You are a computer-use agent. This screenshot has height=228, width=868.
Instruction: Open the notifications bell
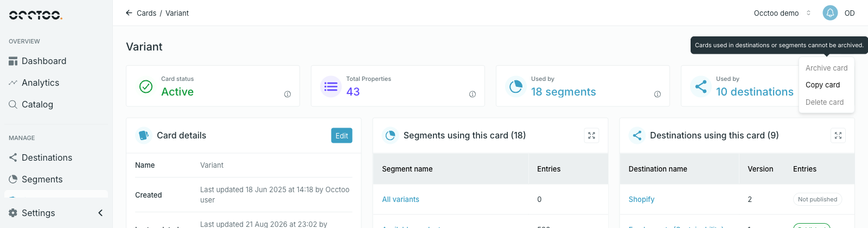(x=830, y=13)
